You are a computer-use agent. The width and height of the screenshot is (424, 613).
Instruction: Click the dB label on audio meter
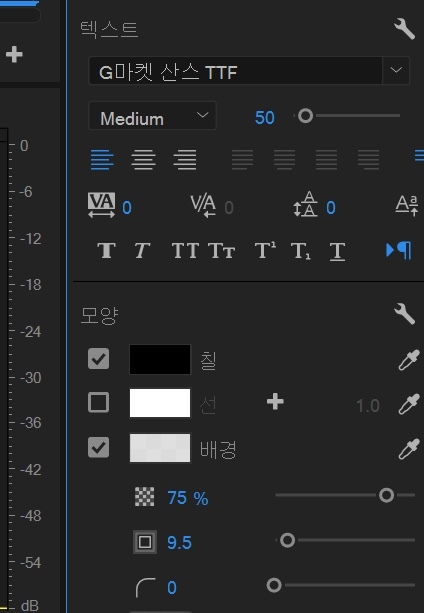(x=30, y=606)
